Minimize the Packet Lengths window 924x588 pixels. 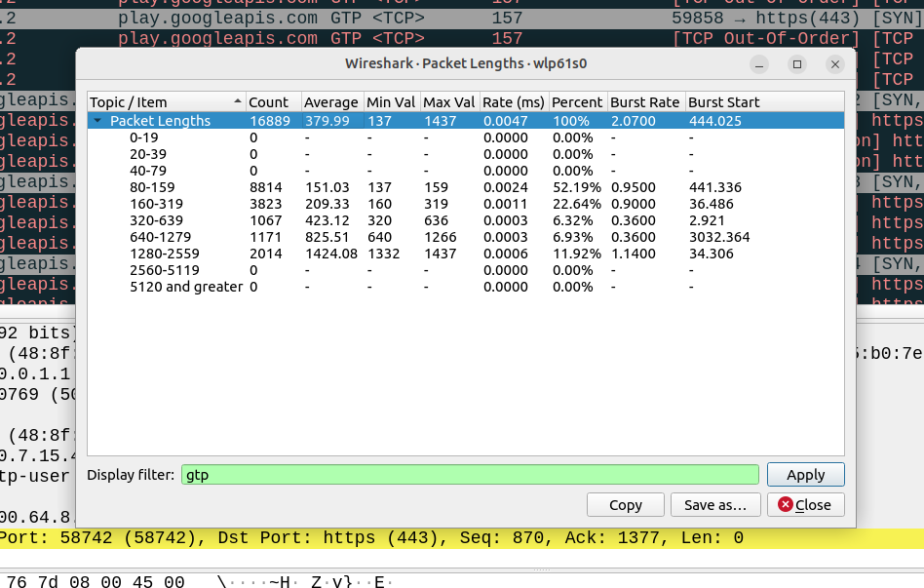click(x=759, y=64)
